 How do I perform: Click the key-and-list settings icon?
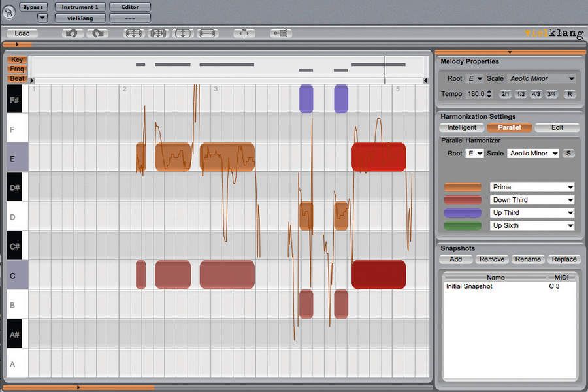click(x=280, y=33)
